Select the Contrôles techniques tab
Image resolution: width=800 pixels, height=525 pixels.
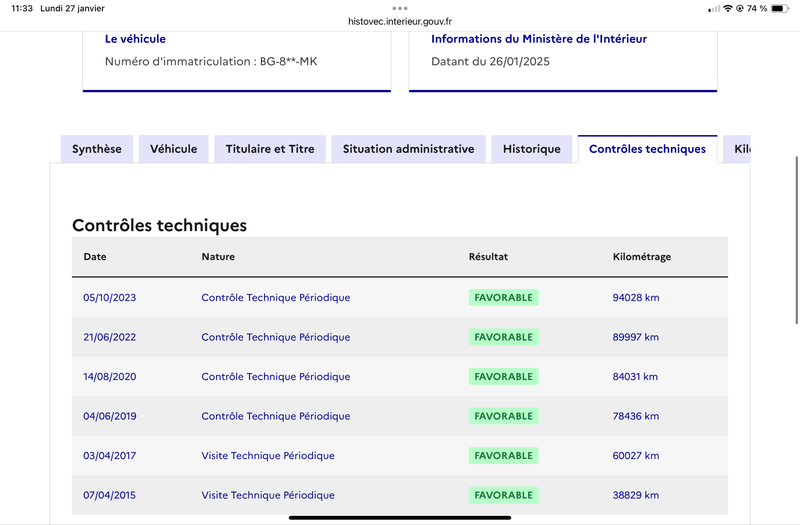pos(647,149)
